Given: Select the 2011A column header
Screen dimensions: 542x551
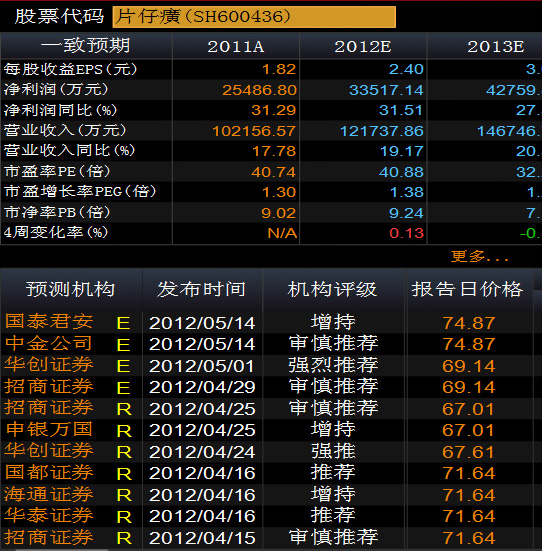Looking at the screenshot, I should click(236, 46).
